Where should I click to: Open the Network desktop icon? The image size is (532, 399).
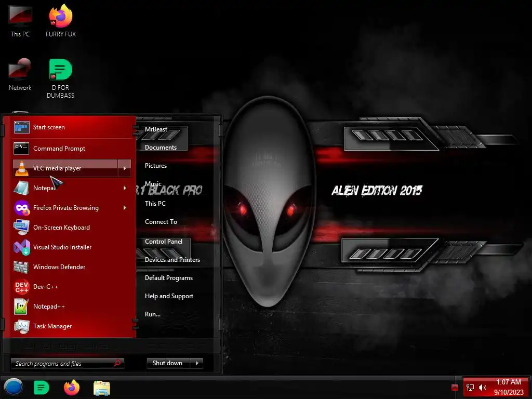pyautogui.click(x=20, y=75)
